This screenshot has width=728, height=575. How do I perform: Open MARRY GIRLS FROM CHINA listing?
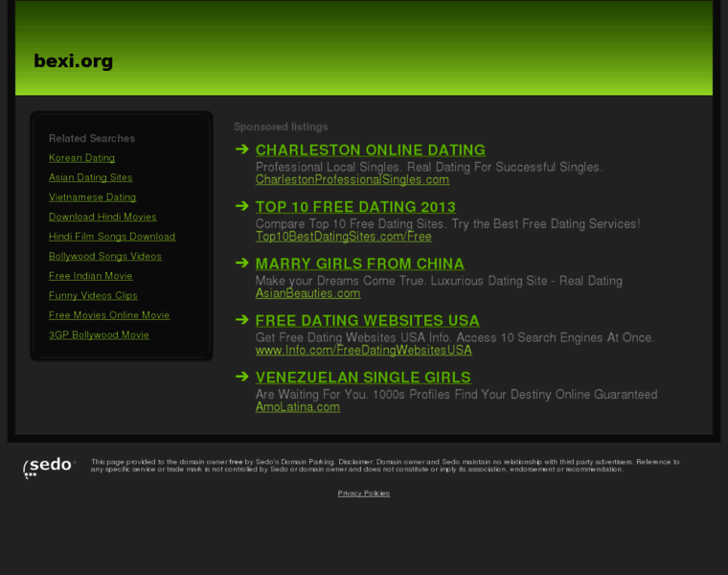(360, 264)
